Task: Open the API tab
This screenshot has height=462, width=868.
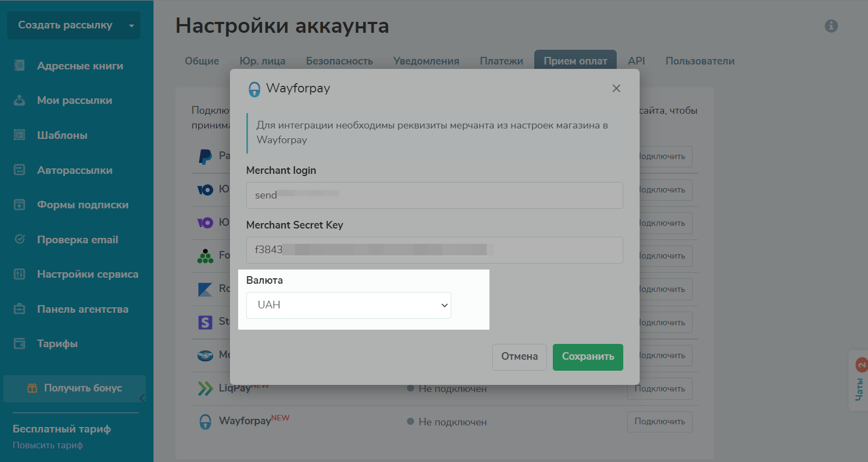Action: coord(636,61)
